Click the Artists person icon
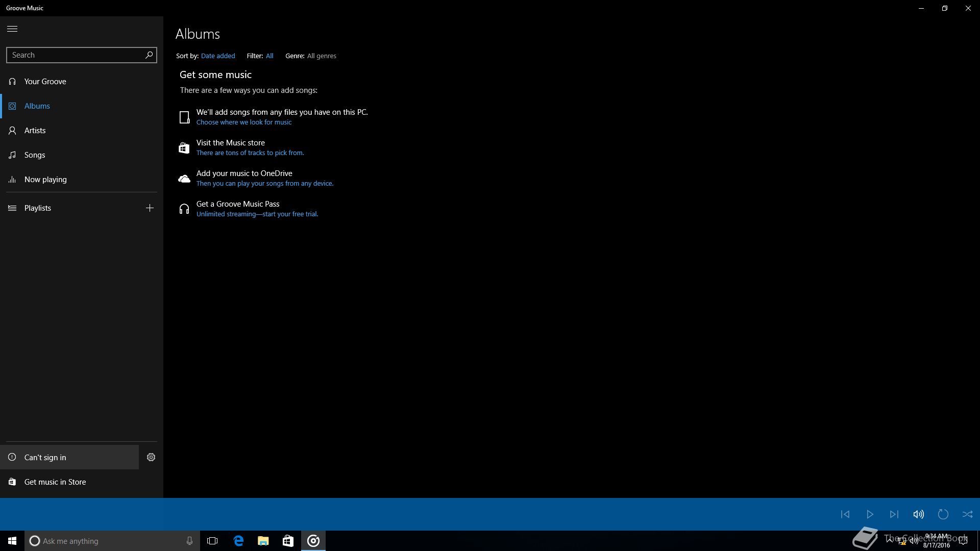 pyautogui.click(x=12, y=131)
